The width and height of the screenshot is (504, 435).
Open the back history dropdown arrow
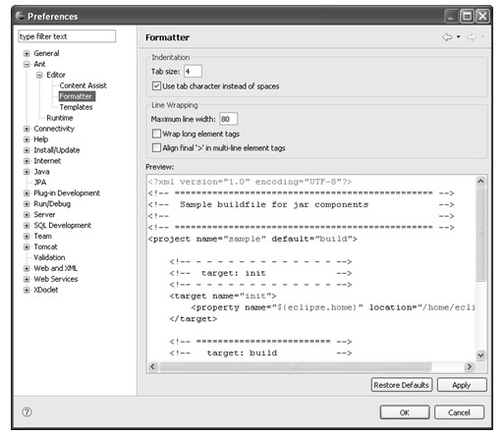pyautogui.click(x=459, y=36)
